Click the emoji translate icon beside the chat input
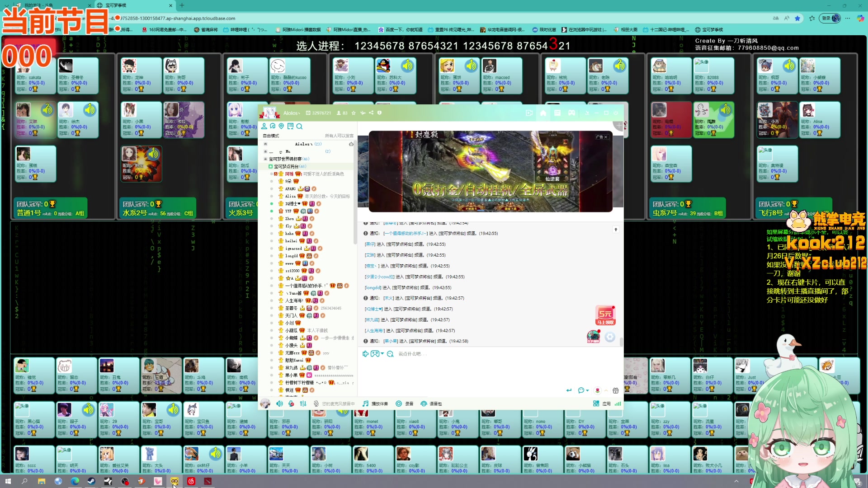The width and height of the screenshot is (868, 488). pyautogui.click(x=390, y=354)
